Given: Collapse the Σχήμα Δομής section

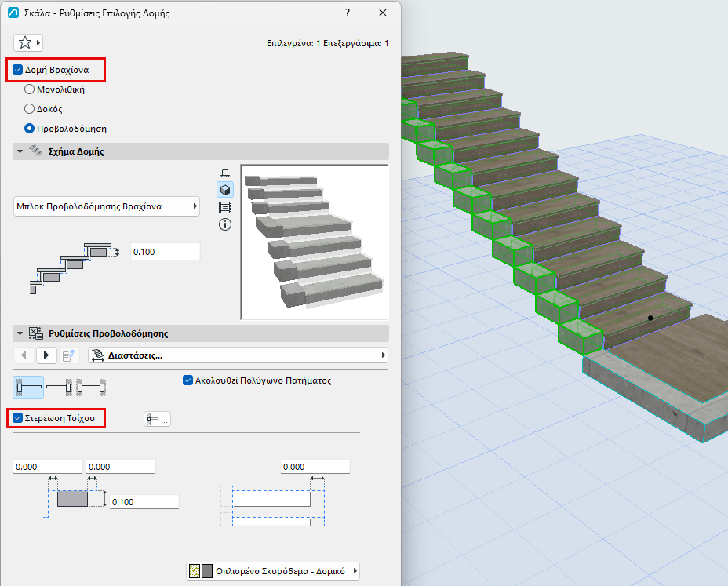Looking at the screenshot, I should (x=20, y=151).
